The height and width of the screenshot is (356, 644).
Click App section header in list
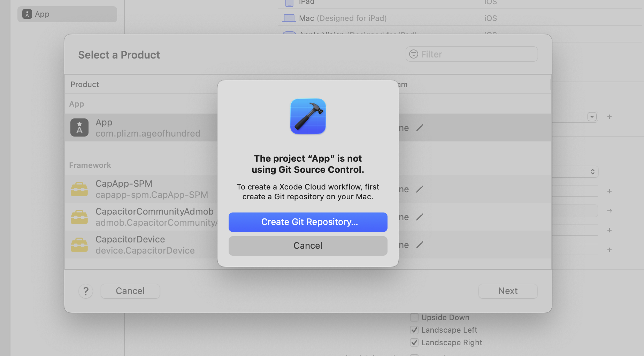pos(77,104)
